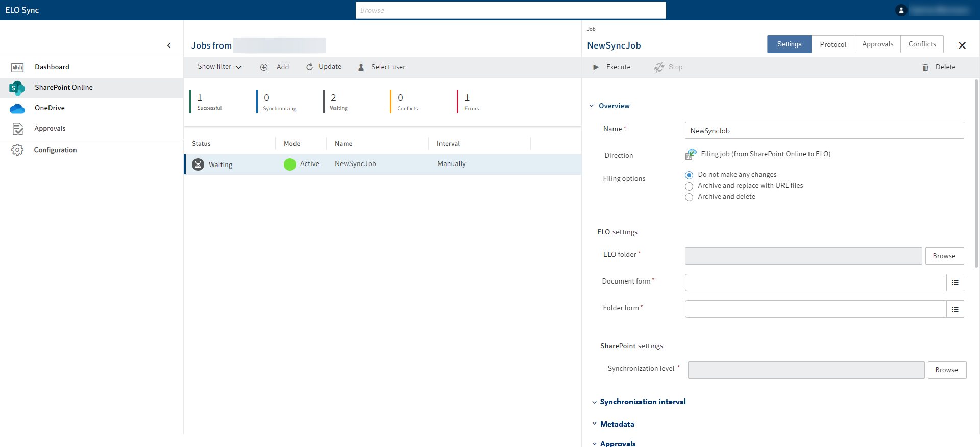Sort by the Name column header
Viewport: 980px width, 447px height.
coord(344,144)
